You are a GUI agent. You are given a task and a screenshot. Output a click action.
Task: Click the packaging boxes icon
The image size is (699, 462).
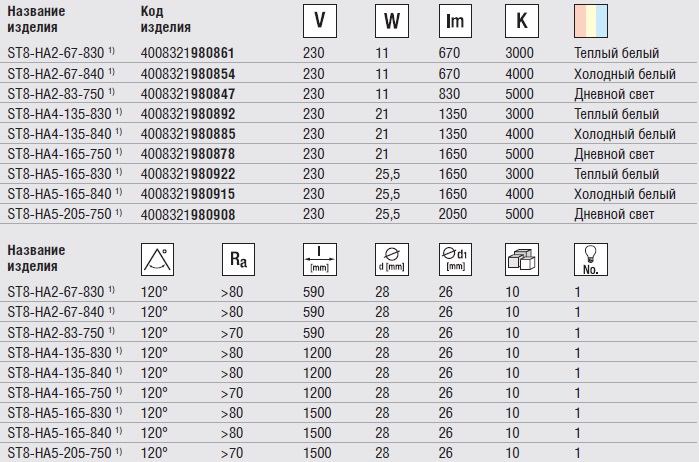pos(521,261)
